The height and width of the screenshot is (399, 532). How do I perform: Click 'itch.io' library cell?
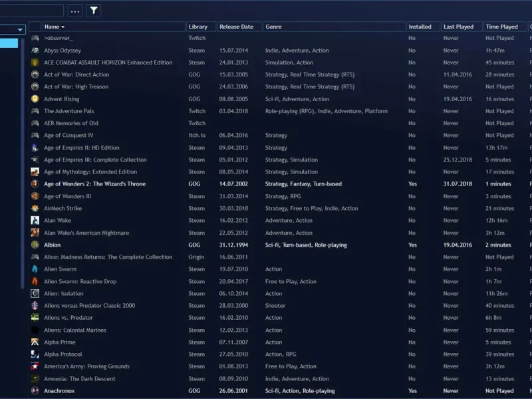[197, 136]
